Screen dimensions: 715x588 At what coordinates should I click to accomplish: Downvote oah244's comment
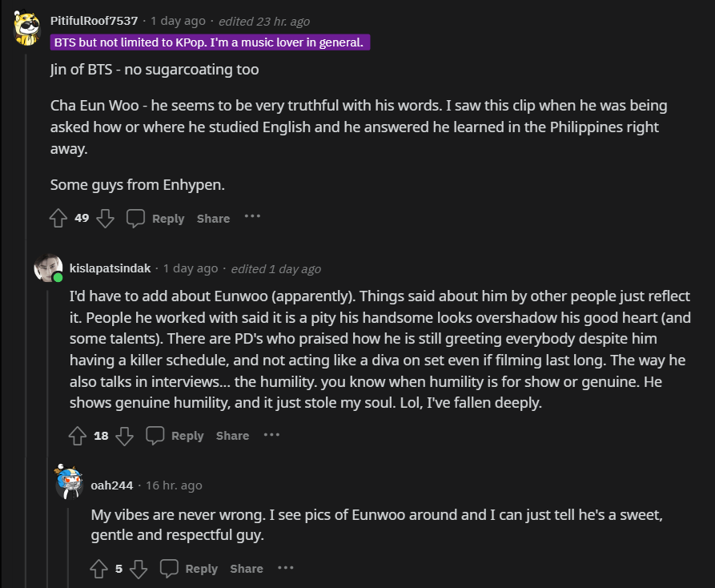click(139, 569)
